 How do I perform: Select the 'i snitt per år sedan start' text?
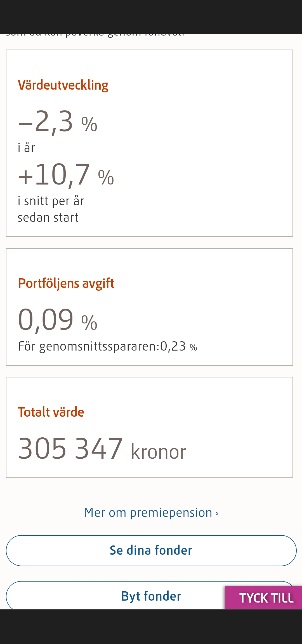pos(51,209)
